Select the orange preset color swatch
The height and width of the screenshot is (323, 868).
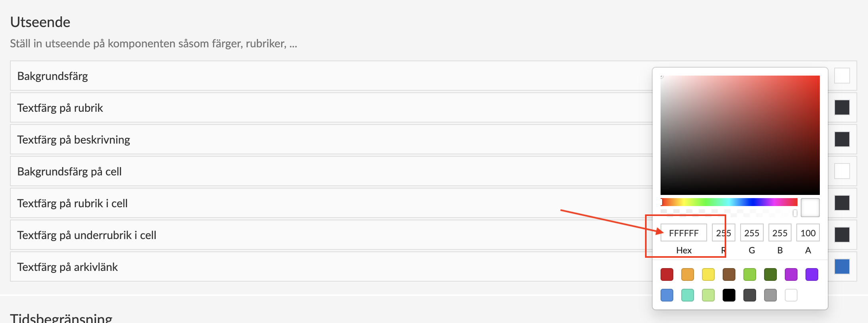[x=687, y=274]
